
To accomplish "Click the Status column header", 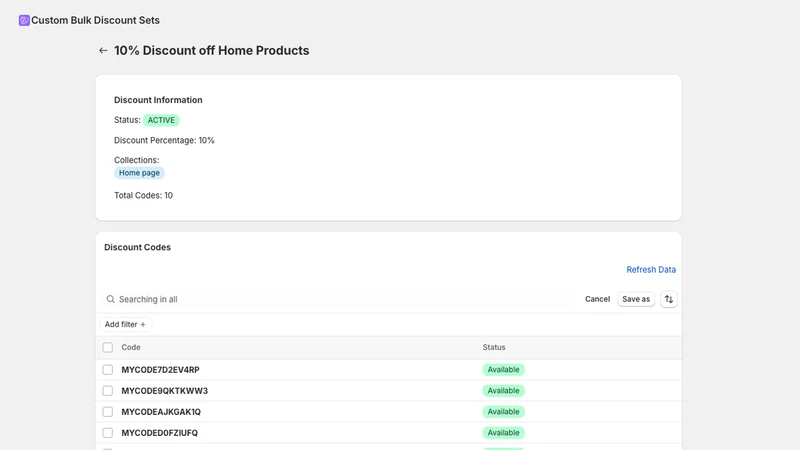I will 494,347.
